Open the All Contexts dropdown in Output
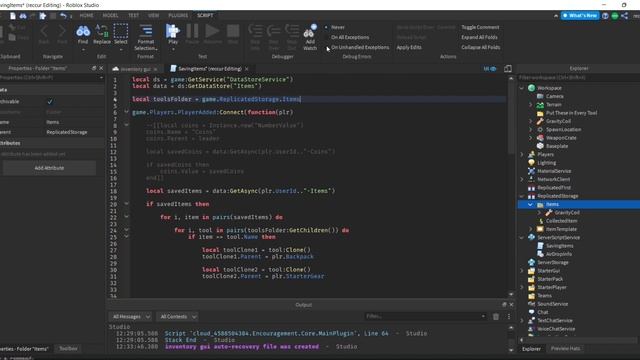 pyautogui.click(x=178, y=316)
